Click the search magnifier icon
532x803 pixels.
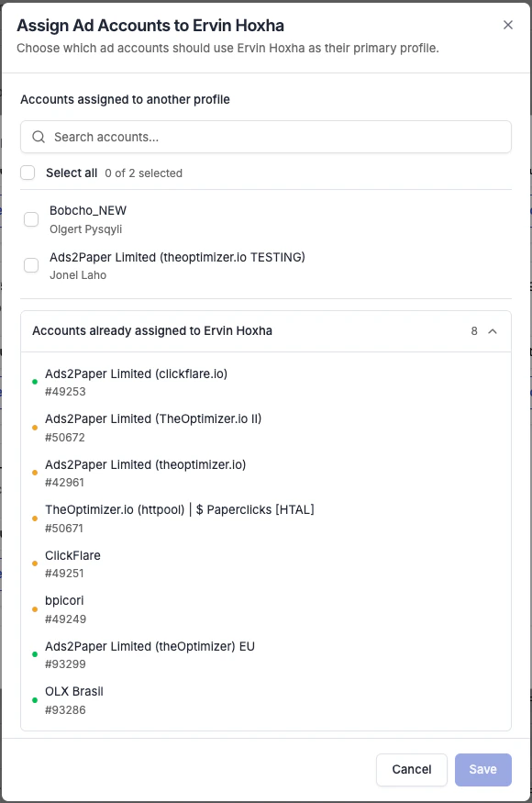click(39, 137)
